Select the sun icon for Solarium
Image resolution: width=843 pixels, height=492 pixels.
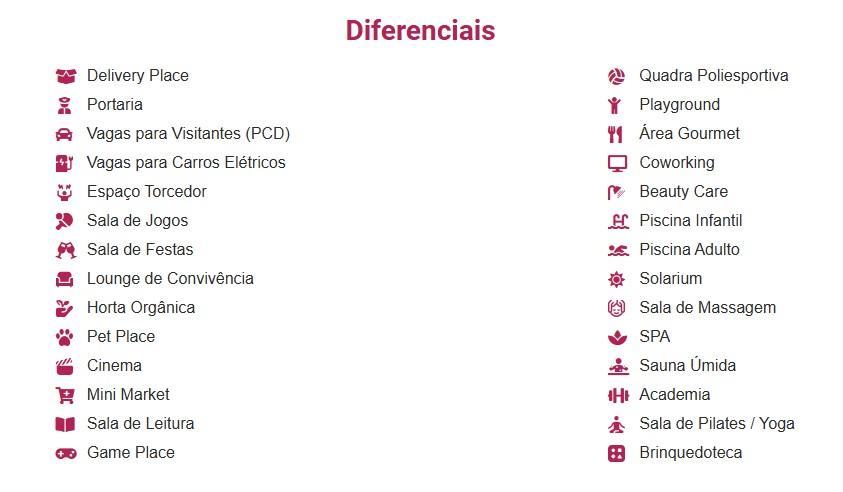pyautogui.click(x=616, y=280)
